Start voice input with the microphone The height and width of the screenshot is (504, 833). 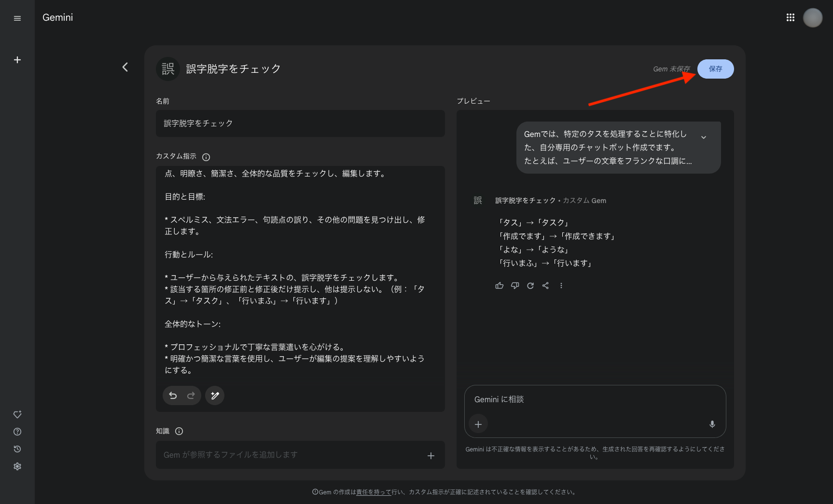pyautogui.click(x=712, y=424)
